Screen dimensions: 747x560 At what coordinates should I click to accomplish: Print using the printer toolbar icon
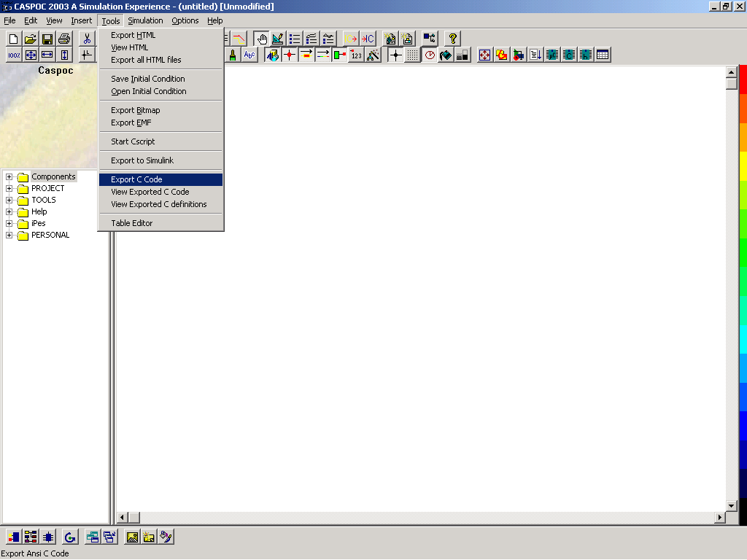pos(64,39)
